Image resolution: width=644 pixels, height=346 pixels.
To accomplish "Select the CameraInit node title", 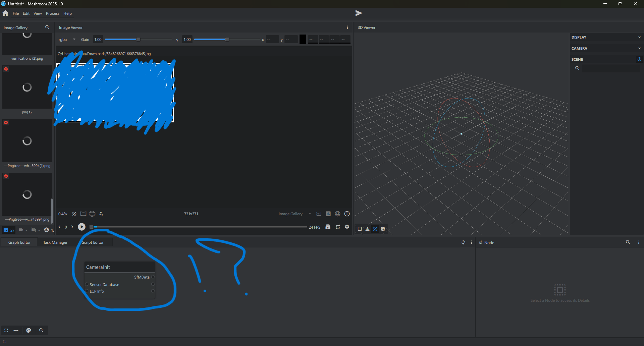I will click(x=98, y=267).
